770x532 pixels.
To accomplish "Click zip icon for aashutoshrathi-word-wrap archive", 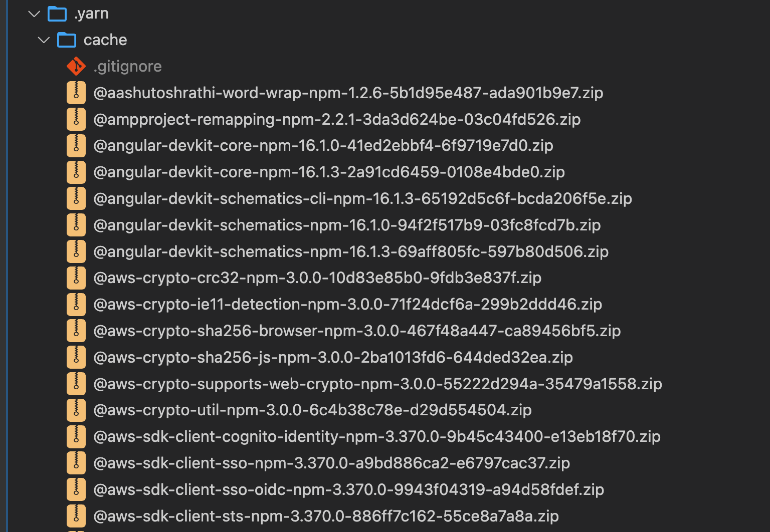I will (x=76, y=93).
